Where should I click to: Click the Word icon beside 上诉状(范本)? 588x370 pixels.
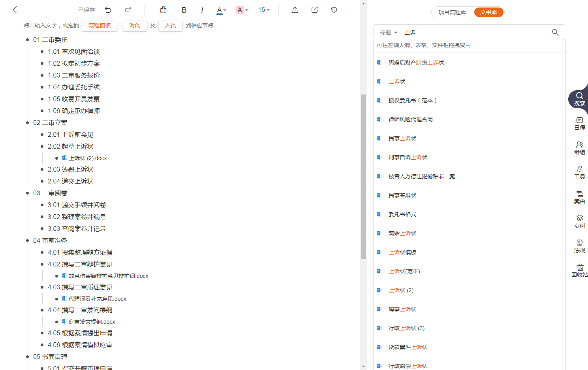(x=379, y=271)
